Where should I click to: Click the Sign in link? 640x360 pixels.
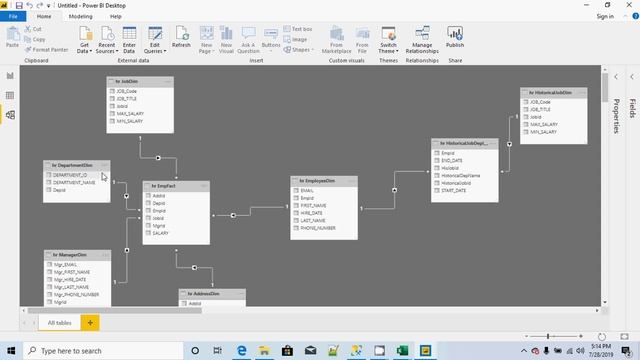(x=605, y=16)
